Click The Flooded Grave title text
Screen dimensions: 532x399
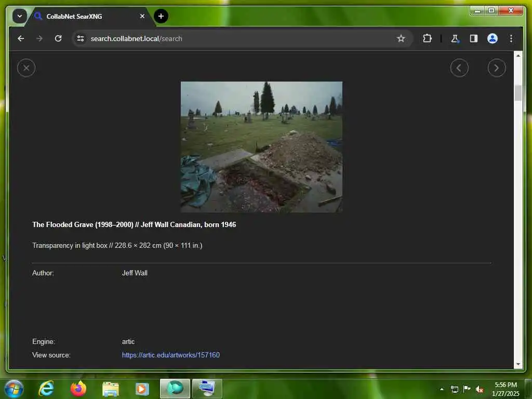134,224
